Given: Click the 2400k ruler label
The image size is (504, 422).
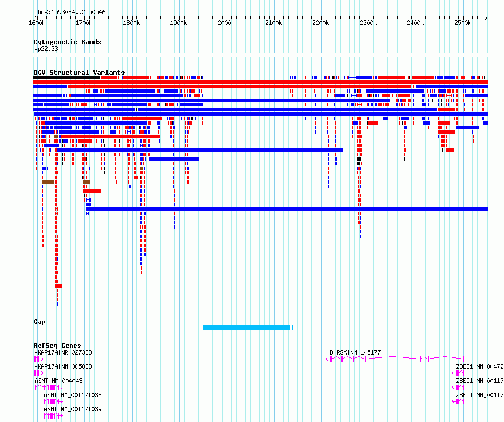Looking at the screenshot, I should click(415, 23).
